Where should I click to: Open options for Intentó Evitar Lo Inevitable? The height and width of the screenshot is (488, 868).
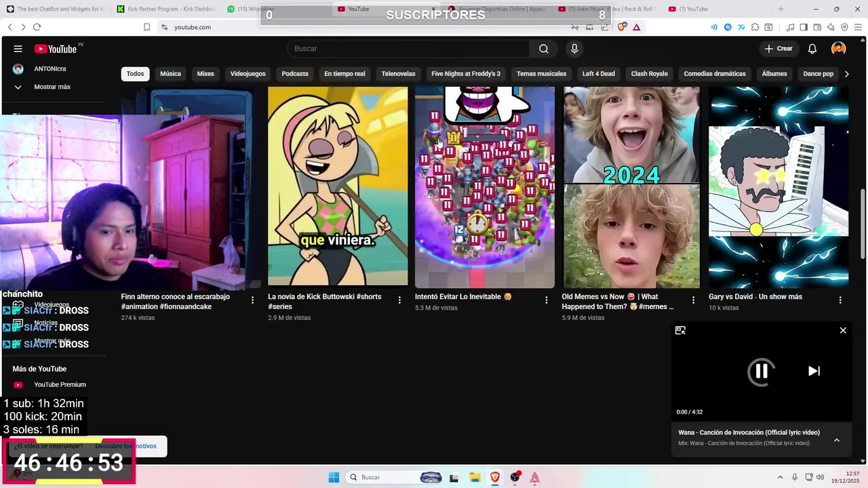547,300
